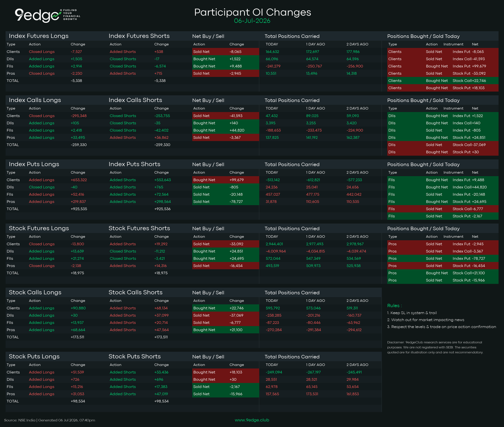Image resolution: width=504 pixels, height=427 pixels.
Task: Click the 2,944,401 positions carried value
Action: (x=274, y=244)
